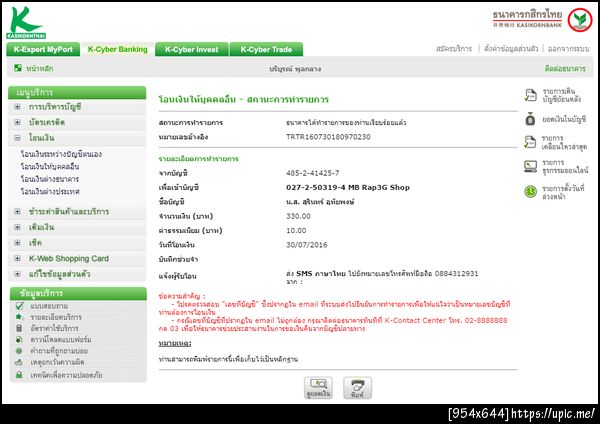Expand the บัตรเครดิต menu section

coord(17,122)
